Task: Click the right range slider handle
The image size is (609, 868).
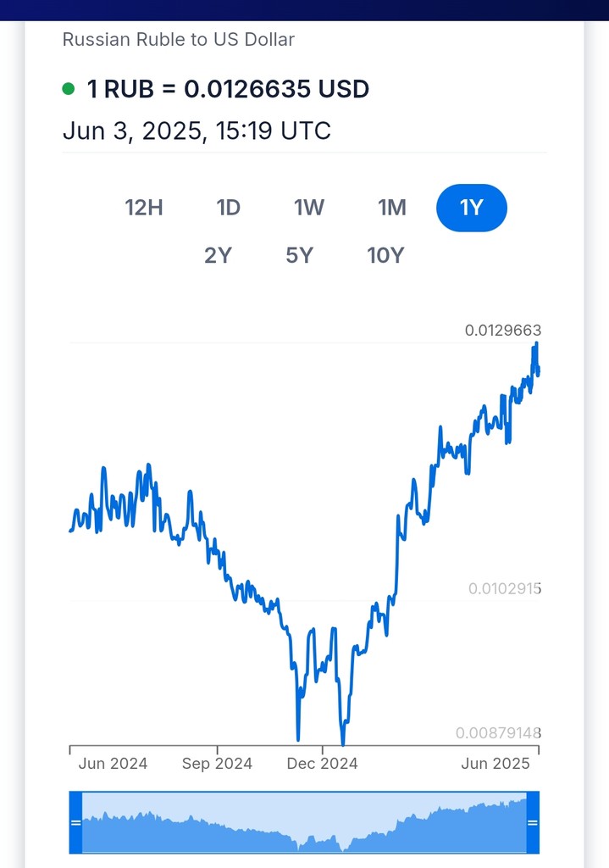Action: point(533,822)
